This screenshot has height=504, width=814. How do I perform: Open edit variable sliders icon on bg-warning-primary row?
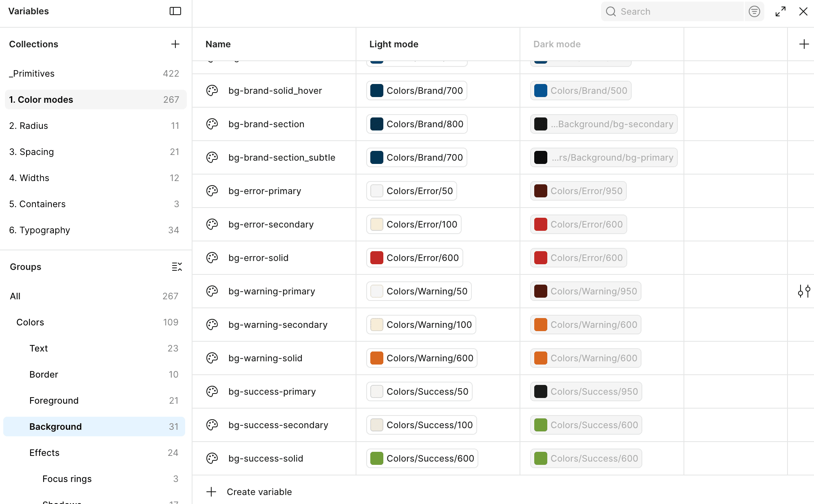click(x=804, y=291)
